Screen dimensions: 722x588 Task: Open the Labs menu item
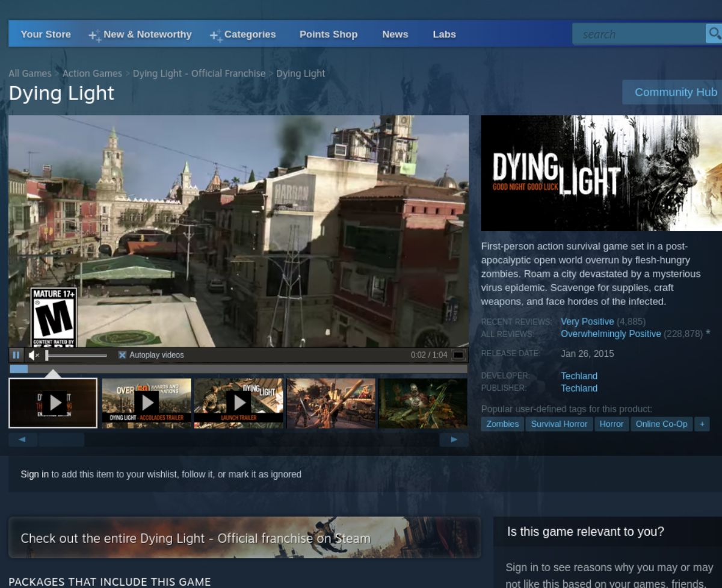(444, 34)
